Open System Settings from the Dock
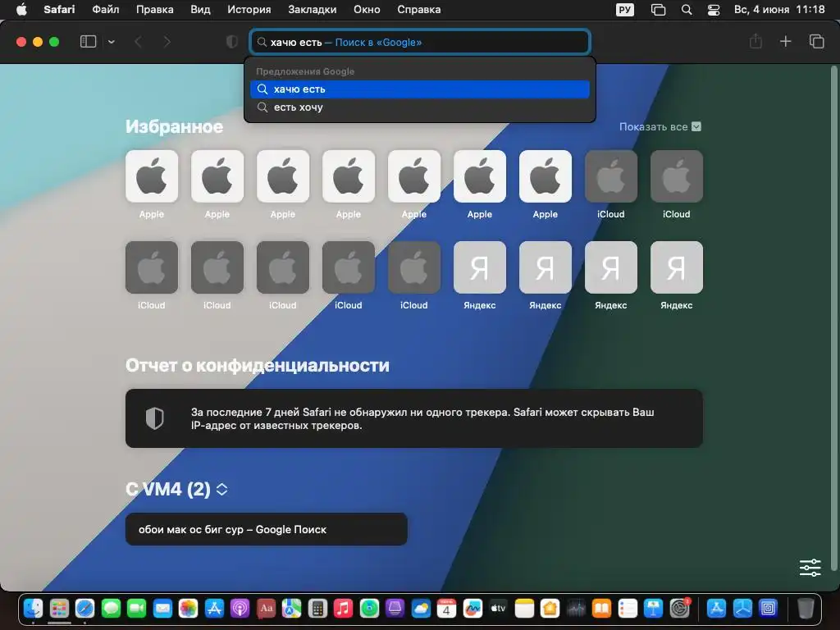The image size is (840, 630). (x=679, y=609)
